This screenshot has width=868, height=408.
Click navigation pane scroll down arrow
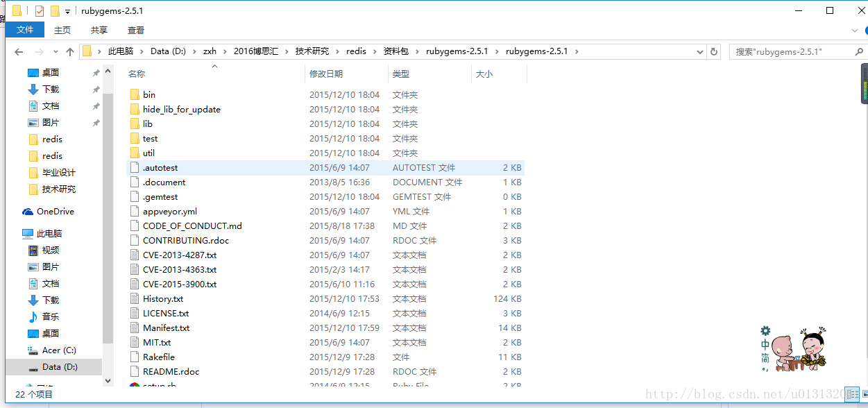[108, 380]
